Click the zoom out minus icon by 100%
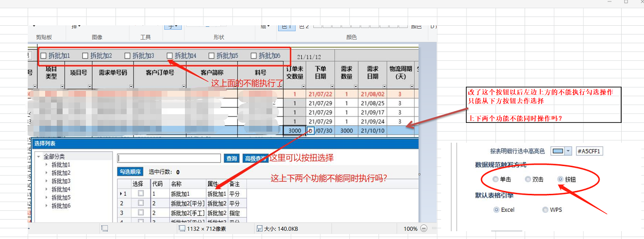The image size is (644, 239). pos(424,228)
